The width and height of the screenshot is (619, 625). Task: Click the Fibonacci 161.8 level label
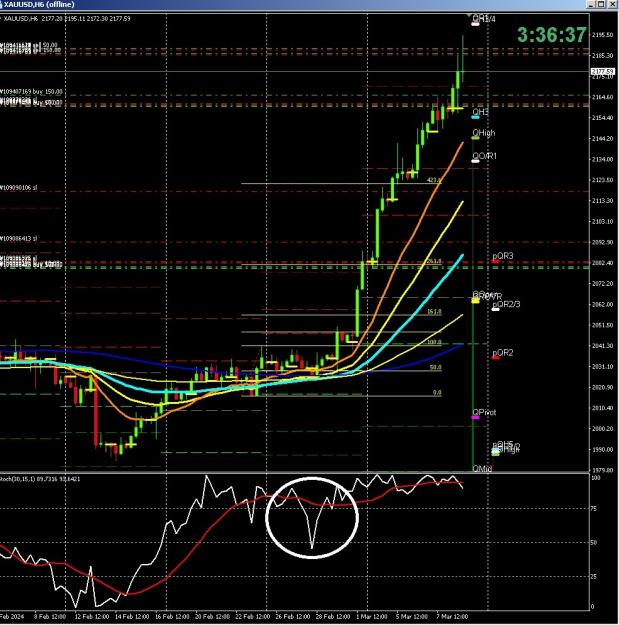coord(434,311)
